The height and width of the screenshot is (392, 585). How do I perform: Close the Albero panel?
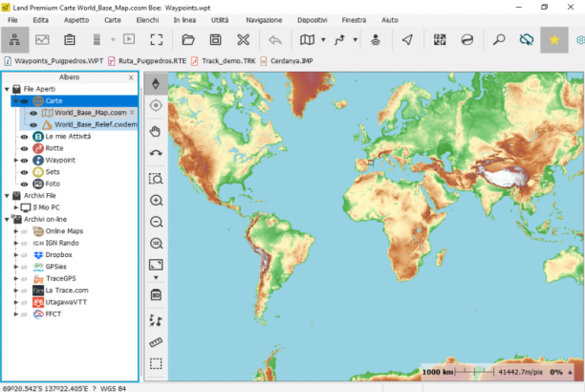[x=131, y=77]
